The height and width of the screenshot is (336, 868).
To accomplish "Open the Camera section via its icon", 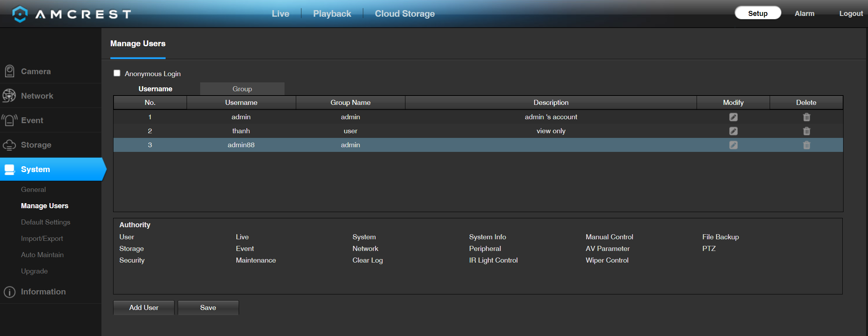I will (x=10, y=71).
